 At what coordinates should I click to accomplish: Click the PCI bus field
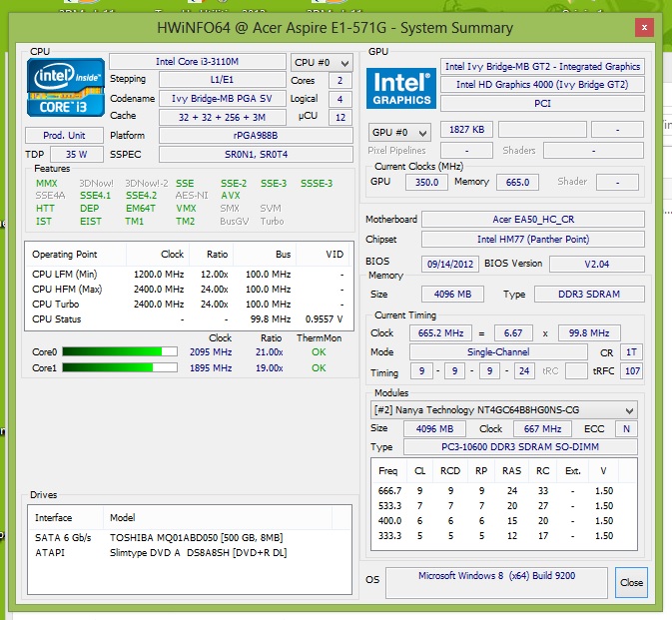[542, 103]
